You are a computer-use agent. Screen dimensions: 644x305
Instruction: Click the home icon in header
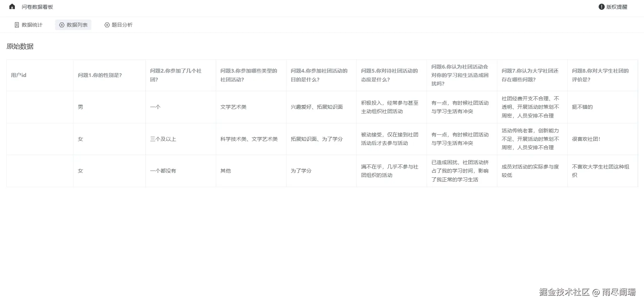point(12,7)
